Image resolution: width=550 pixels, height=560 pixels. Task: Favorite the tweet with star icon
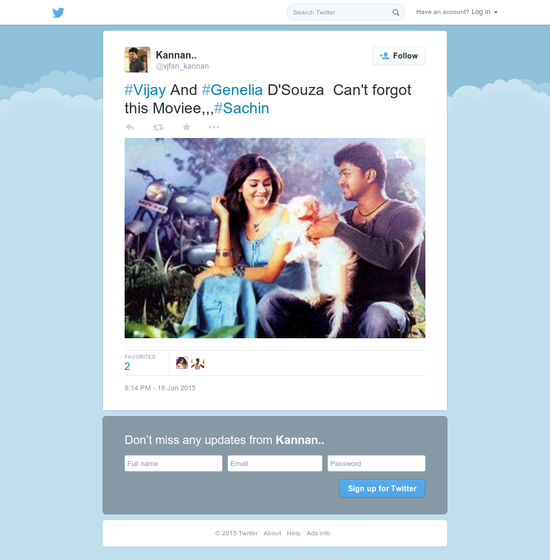[x=186, y=127]
